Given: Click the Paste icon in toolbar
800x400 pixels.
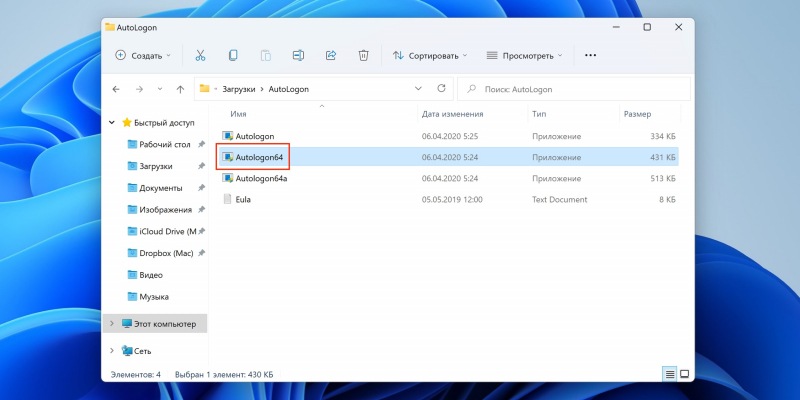Looking at the screenshot, I should (x=265, y=56).
